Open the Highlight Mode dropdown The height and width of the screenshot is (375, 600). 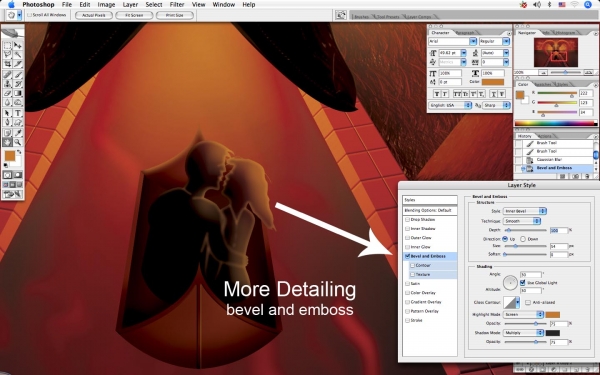pos(523,314)
